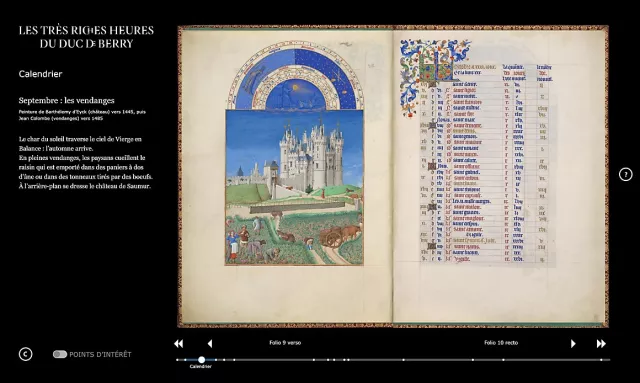Toggle the Points d'intérêt switch

(x=60, y=354)
